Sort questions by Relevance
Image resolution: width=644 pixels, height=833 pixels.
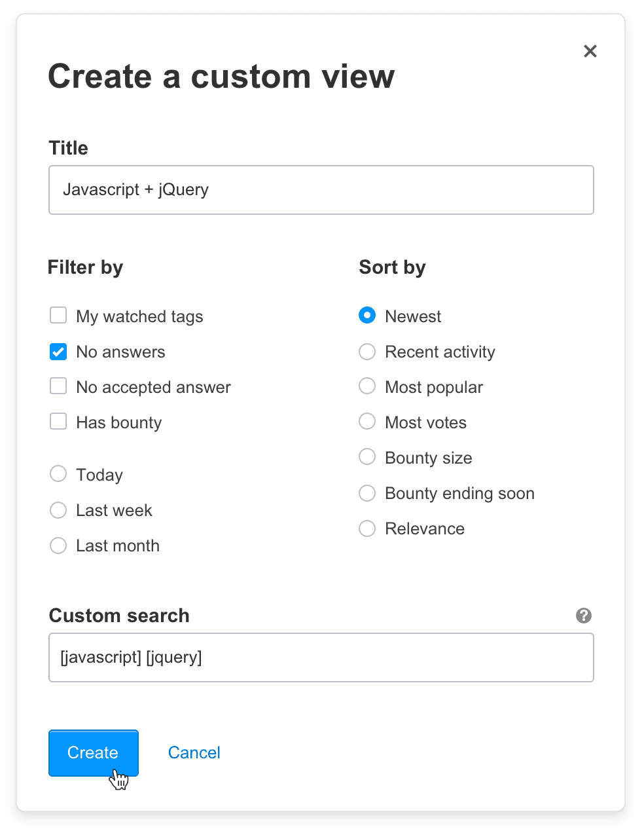tap(367, 528)
